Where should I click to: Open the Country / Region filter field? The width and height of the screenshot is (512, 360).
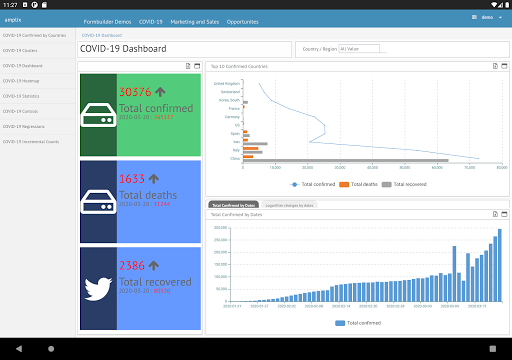point(359,49)
